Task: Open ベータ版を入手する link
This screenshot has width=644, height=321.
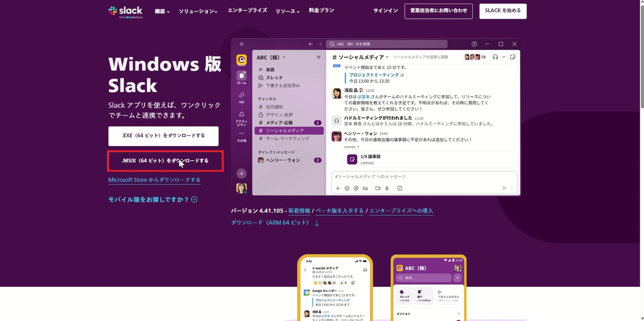Action: click(339, 211)
